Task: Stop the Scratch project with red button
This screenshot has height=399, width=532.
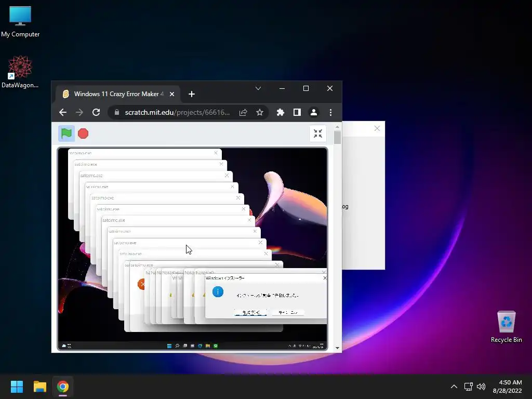Action: point(83,134)
